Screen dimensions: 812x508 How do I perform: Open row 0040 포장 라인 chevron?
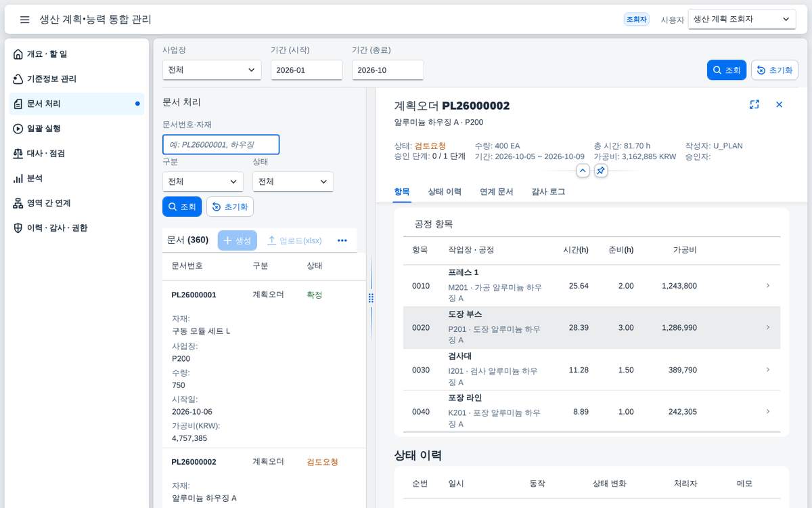[x=767, y=412]
